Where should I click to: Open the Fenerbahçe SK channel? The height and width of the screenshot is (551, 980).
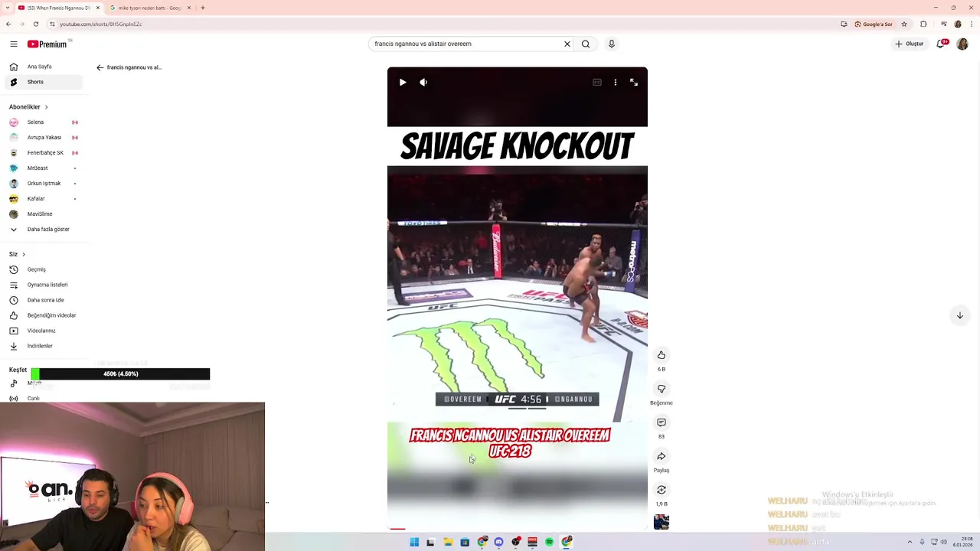click(42, 153)
